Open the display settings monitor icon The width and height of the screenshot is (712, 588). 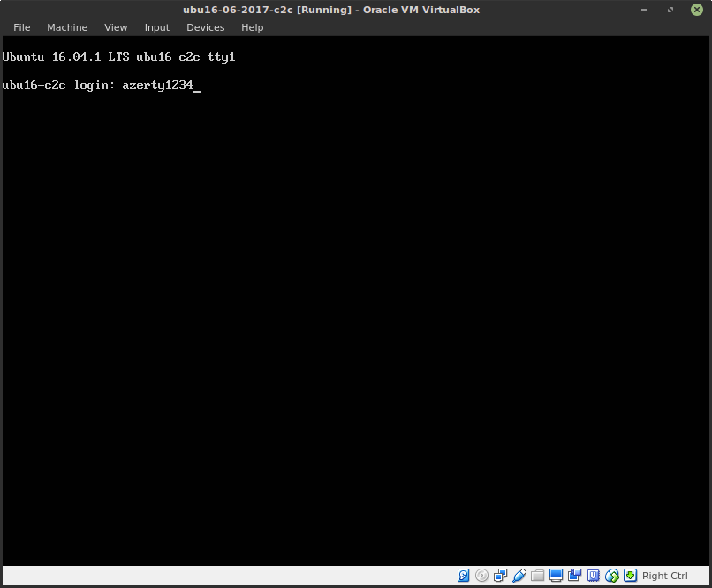coord(557,576)
